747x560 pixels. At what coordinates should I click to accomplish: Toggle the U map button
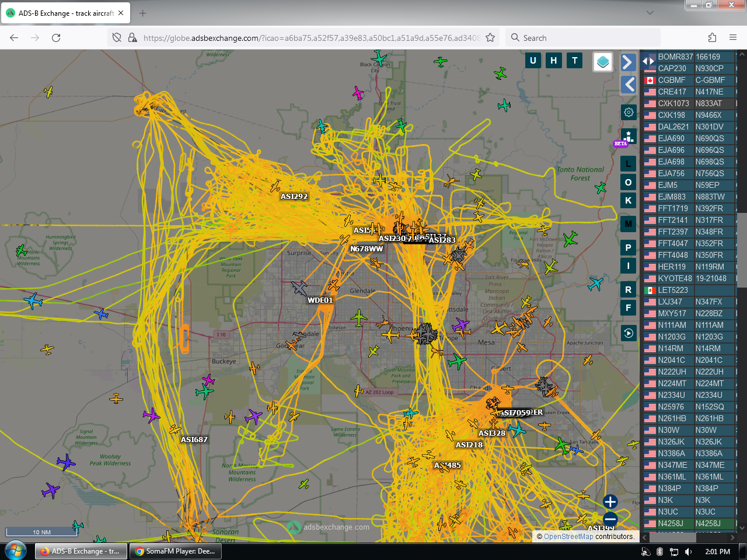coord(533,60)
